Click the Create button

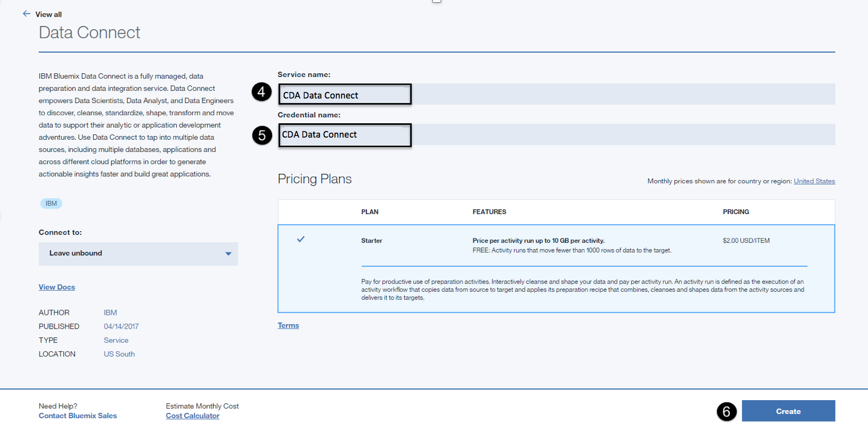788,411
